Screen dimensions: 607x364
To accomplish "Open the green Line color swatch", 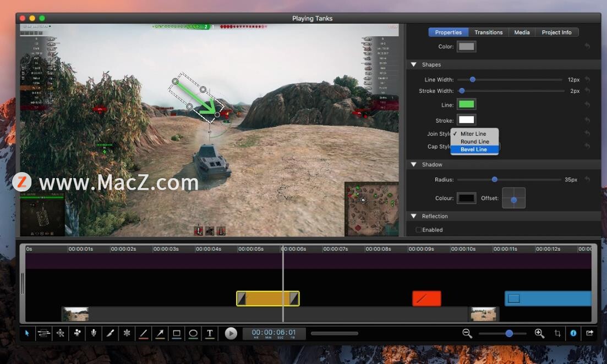I will pos(467,104).
